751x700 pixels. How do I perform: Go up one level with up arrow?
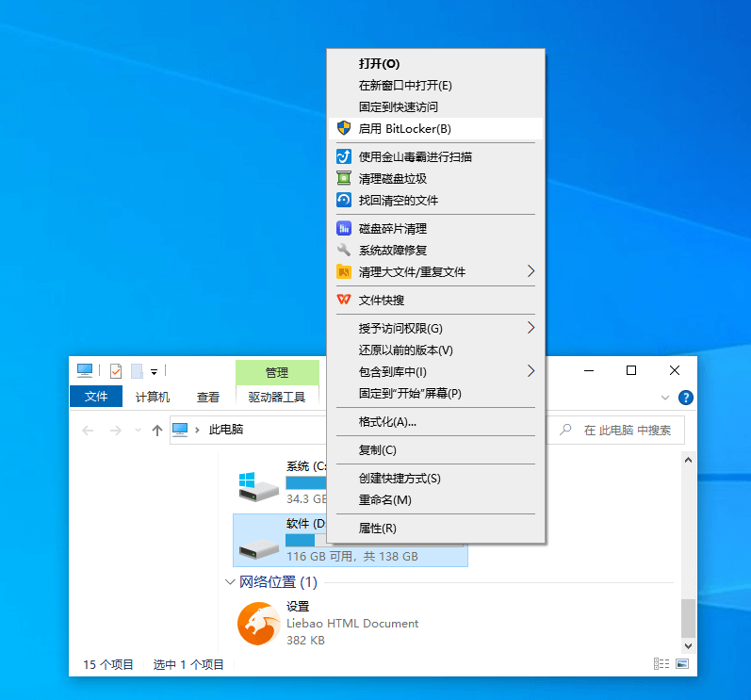(157, 431)
